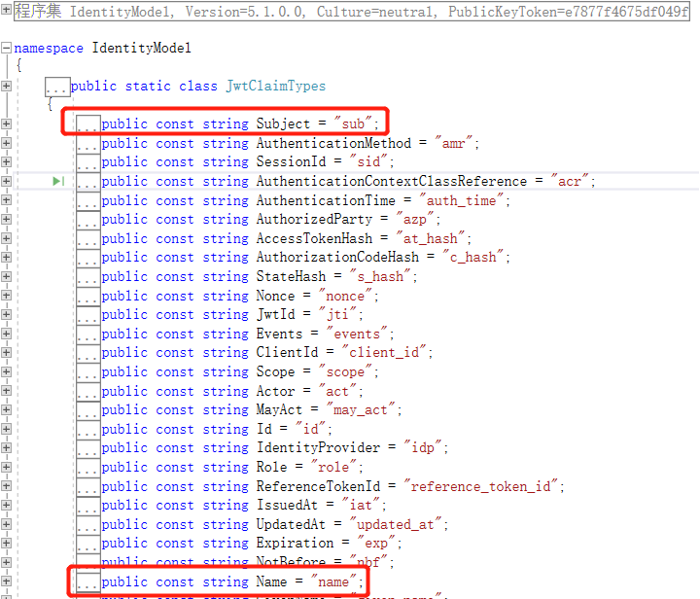The height and width of the screenshot is (599, 700).
Task: Select the "exp" string literal
Action: point(376,543)
